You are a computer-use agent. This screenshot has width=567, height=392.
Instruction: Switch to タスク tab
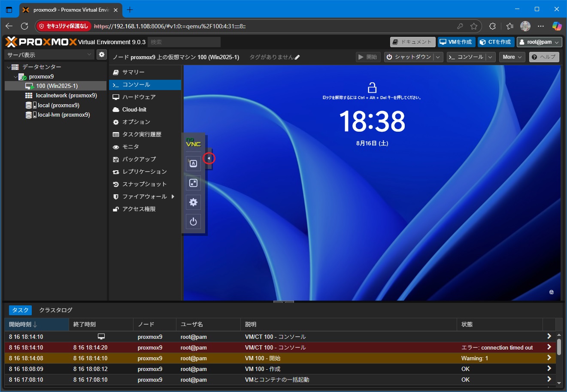20,310
